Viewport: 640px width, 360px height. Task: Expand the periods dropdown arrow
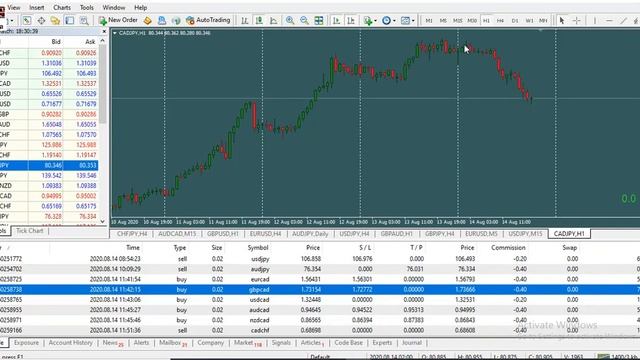(394, 21)
